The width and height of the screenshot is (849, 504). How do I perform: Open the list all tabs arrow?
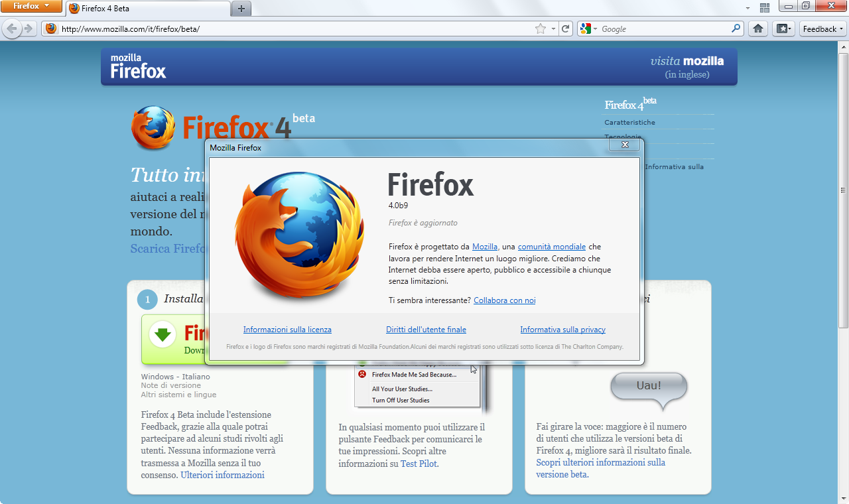pos(748,8)
